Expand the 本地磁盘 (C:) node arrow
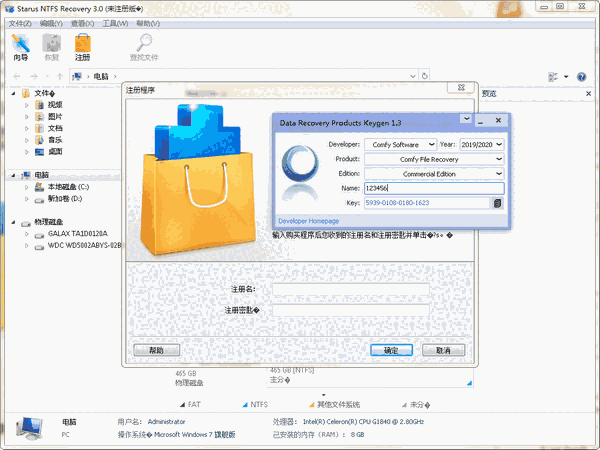Image resolution: width=600 pixels, height=450 pixels. click(26, 187)
